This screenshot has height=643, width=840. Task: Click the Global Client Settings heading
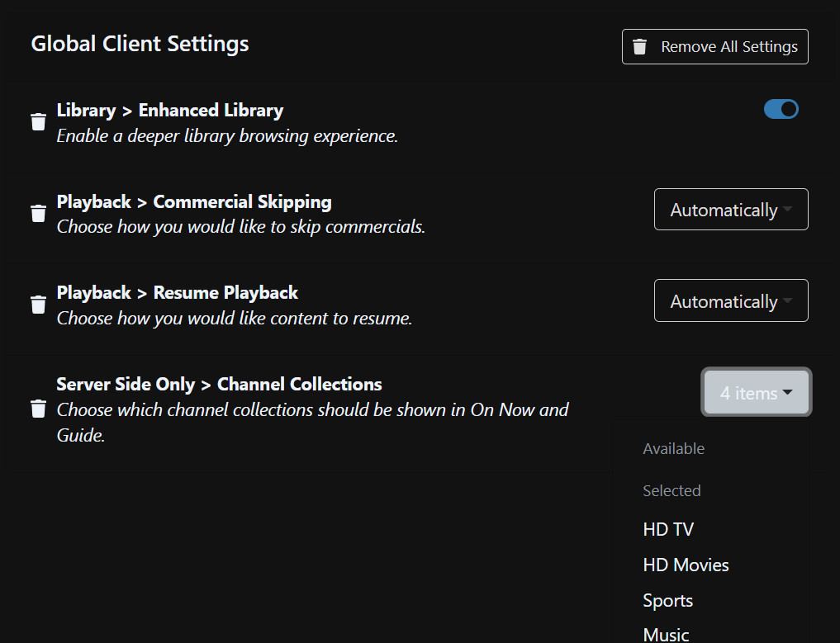[140, 44]
